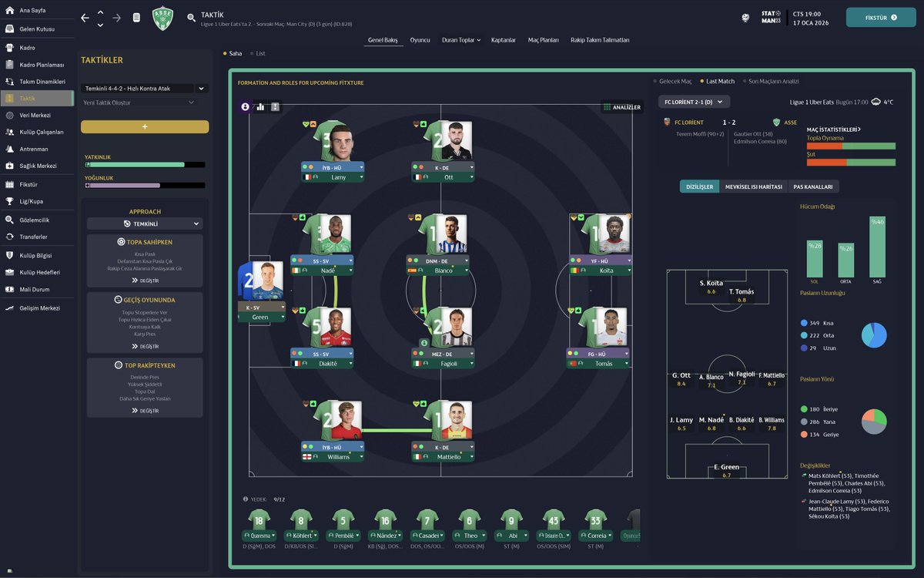The width and height of the screenshot is (924, 578).
Task: Switch to Pas Kanalları view
Action: 814,187
